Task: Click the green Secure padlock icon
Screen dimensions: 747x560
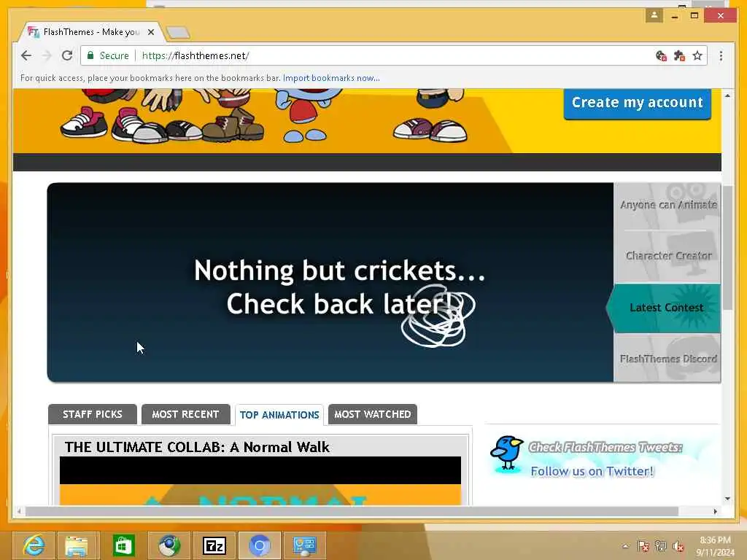Action: [90, 55]
